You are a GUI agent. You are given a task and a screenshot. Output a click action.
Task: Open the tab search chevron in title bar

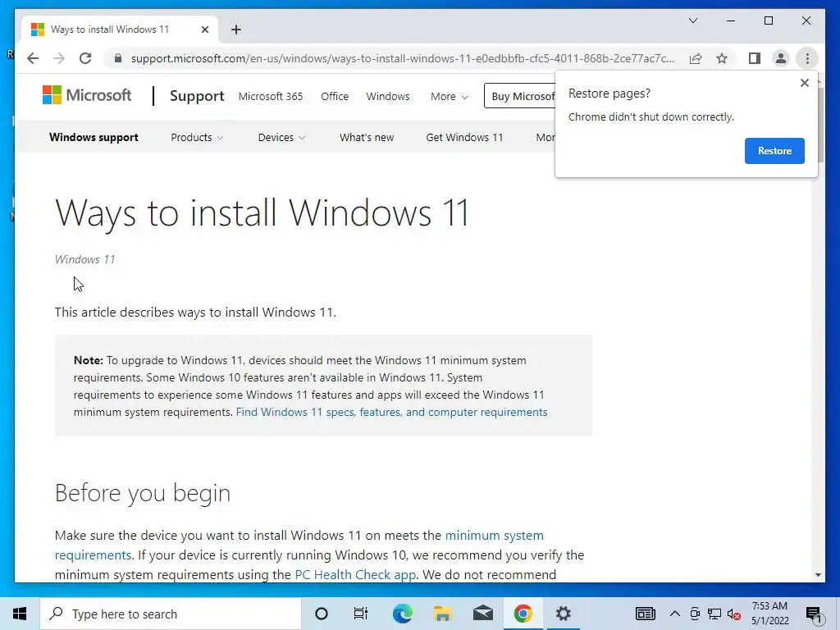pos(692,21)
